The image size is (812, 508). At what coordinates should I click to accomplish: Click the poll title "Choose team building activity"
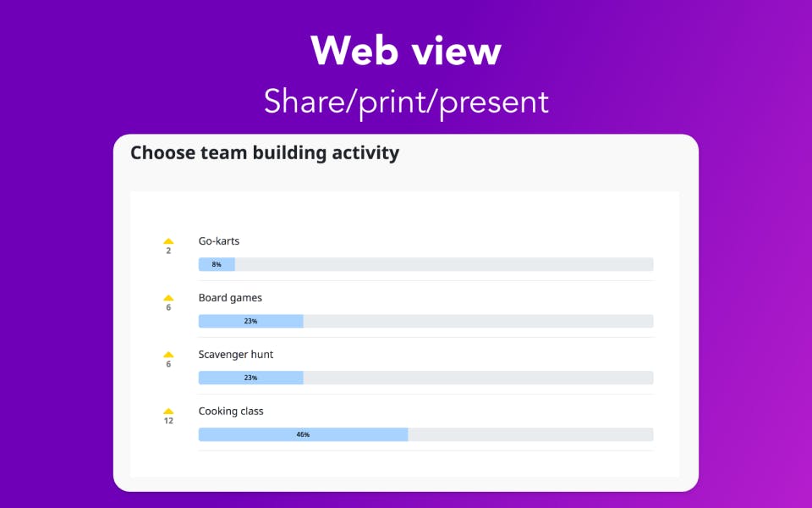point(265,153)
